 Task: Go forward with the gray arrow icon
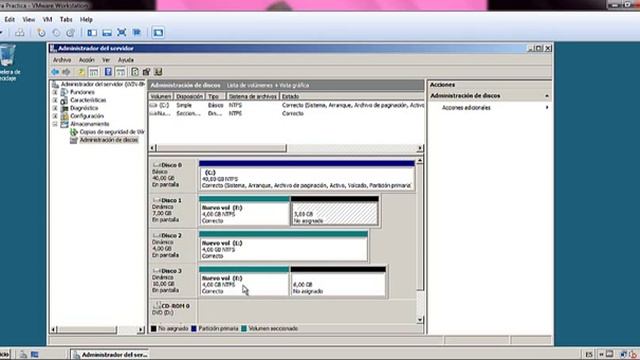(66, 72)
